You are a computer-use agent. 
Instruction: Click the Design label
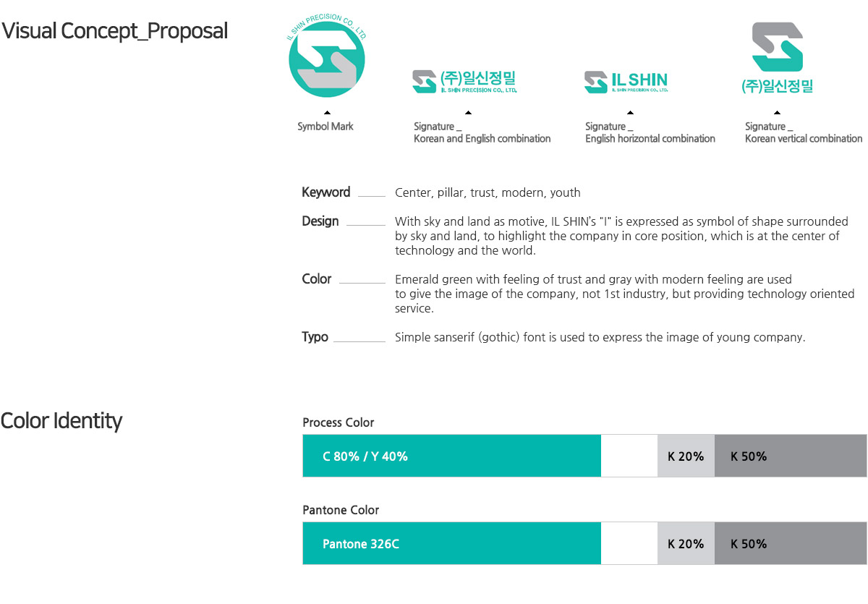320,221
